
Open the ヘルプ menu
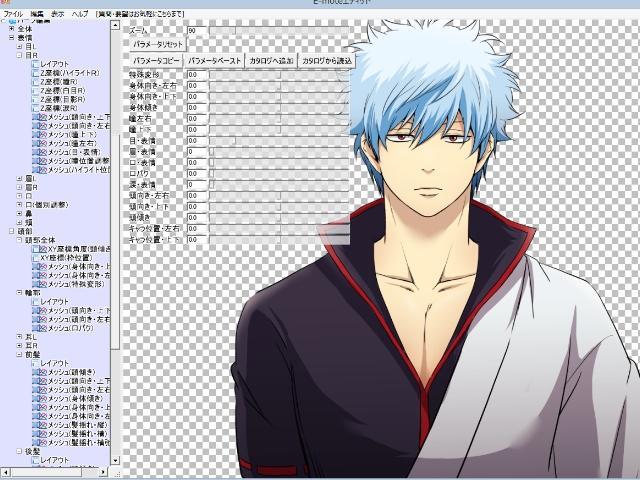(x=80, y=14)
